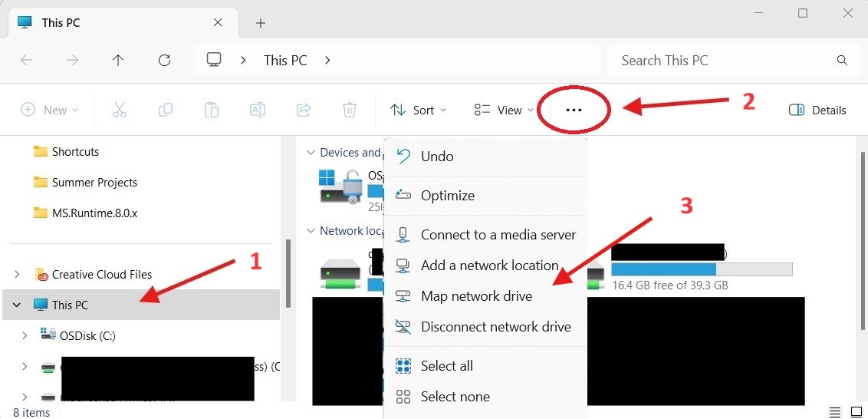Click the OSDisk drive icon with lock
The width and height of the screenshot is (868, 419).
click(340, 186)
